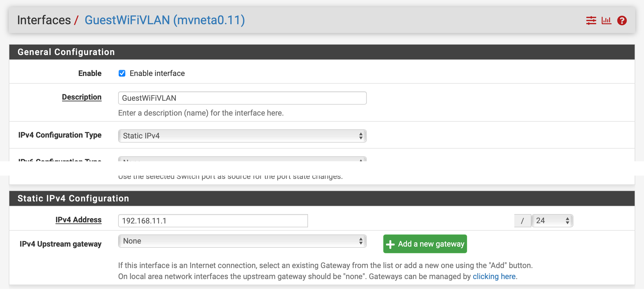Click the General Configuration section header

[x=66, y=52]
